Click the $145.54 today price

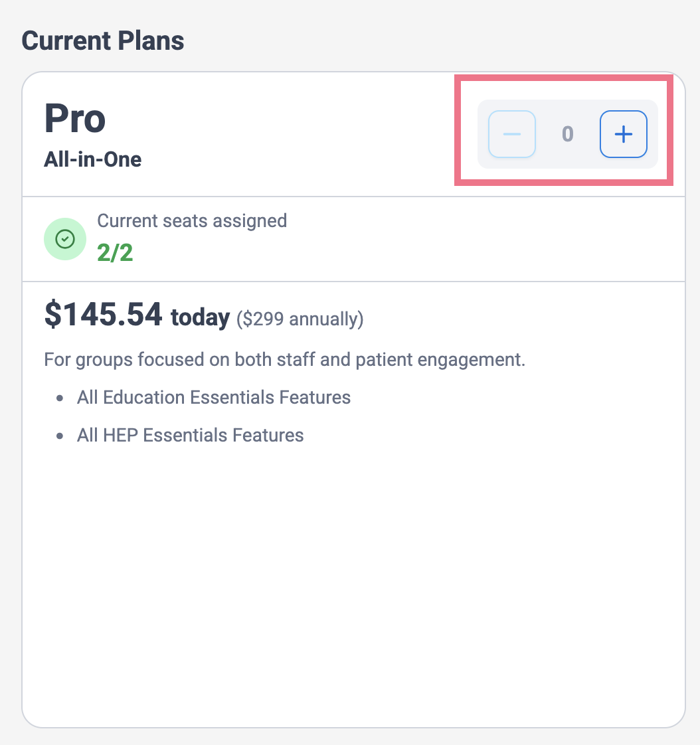click(x=137, y=315)
